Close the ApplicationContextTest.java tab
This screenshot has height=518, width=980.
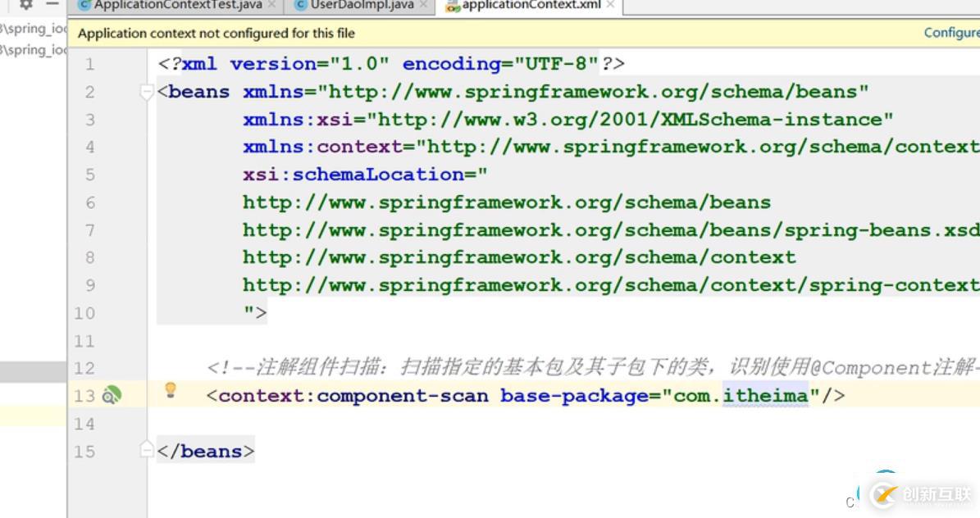point(272,5)
